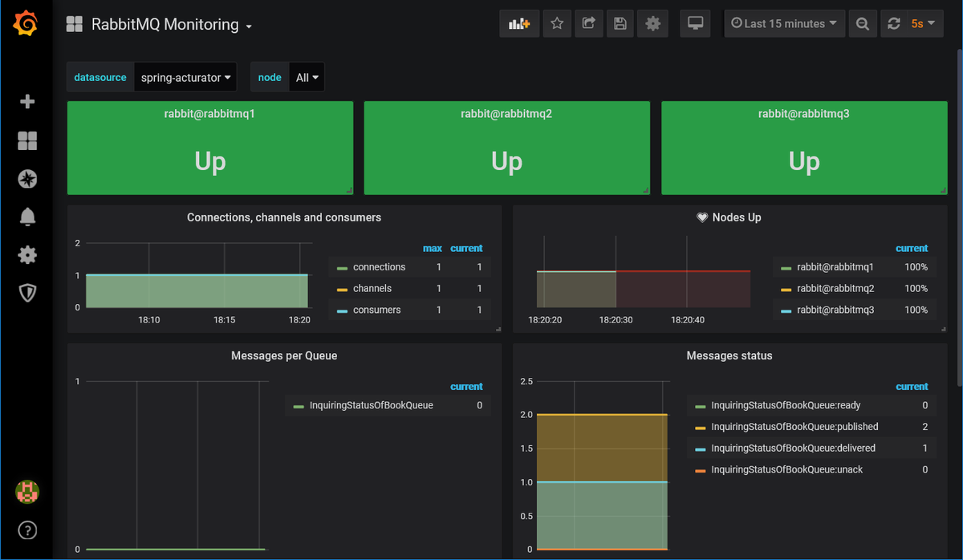The image size is (963, 560).
Task: Toggle rabbit@rabbitmq1 series in Nodes Up legend
Action: tap(835, 267)
